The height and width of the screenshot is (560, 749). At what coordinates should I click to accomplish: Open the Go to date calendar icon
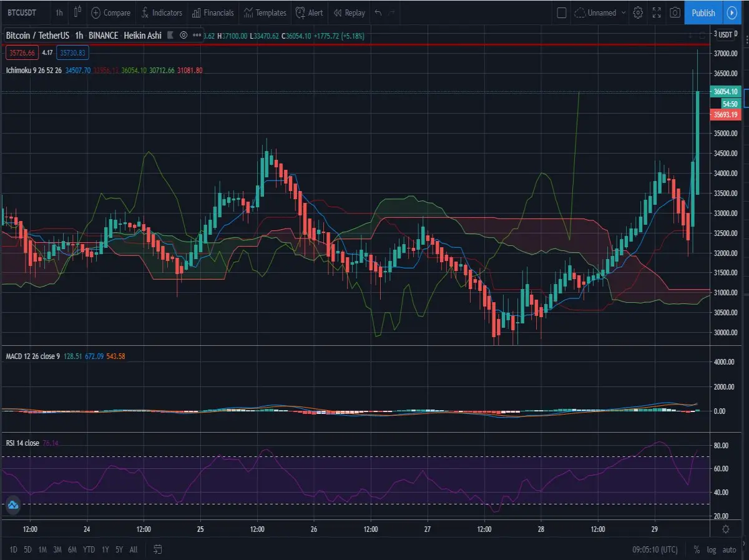pyautogui.click(x=157, y=549)
